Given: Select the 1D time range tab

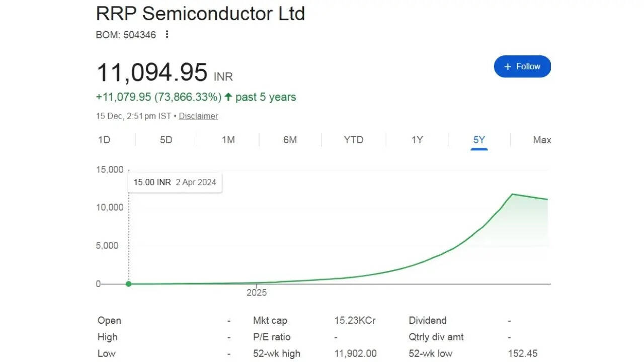Looking at the screenshot, I should click(104, 140).
